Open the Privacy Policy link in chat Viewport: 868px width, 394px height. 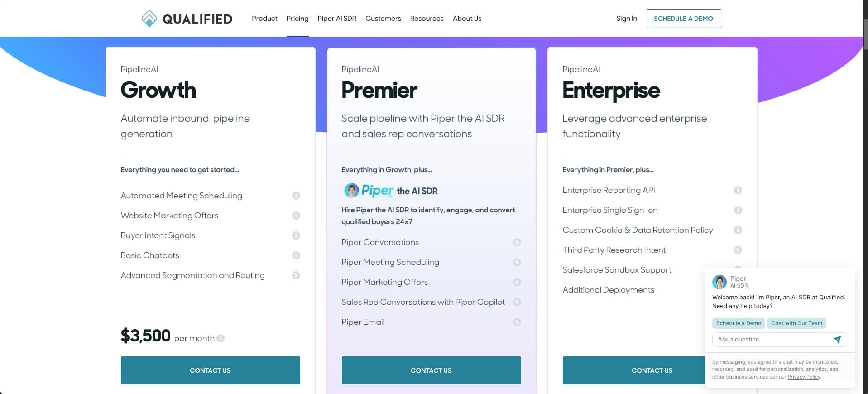[804, 376]
